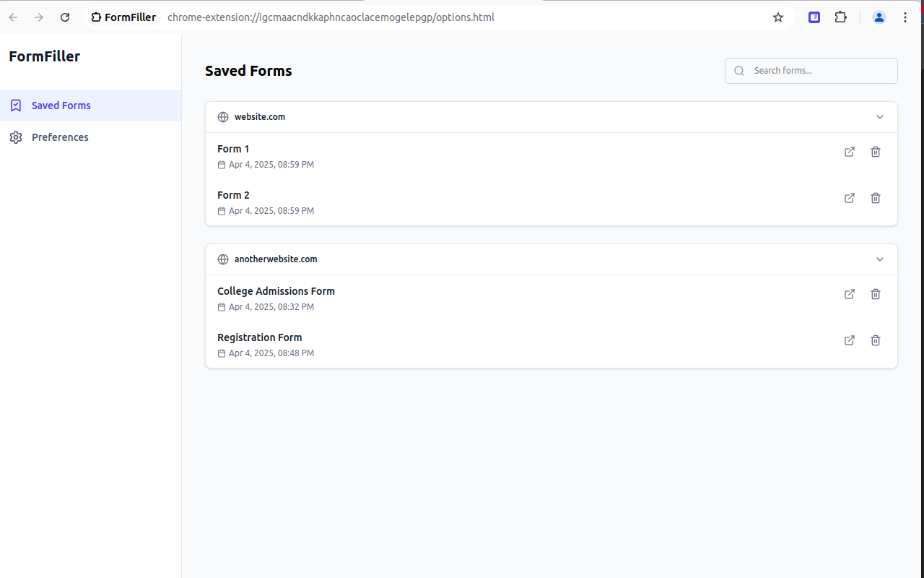Open Form 2 by clicking its title
Viewport: 924px width, 578px height.
(x=233, y=194)
